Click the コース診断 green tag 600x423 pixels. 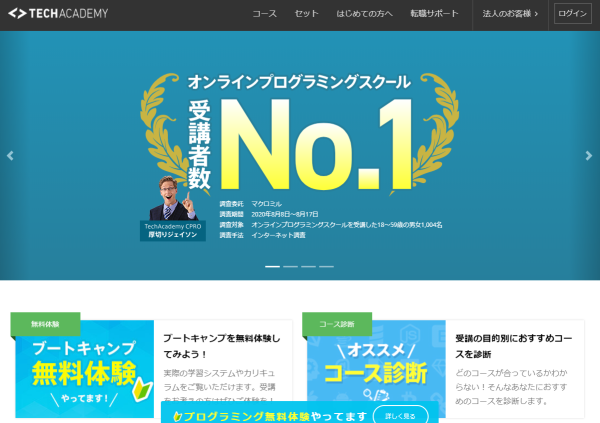pyautogui.click(x=337, y=324)
